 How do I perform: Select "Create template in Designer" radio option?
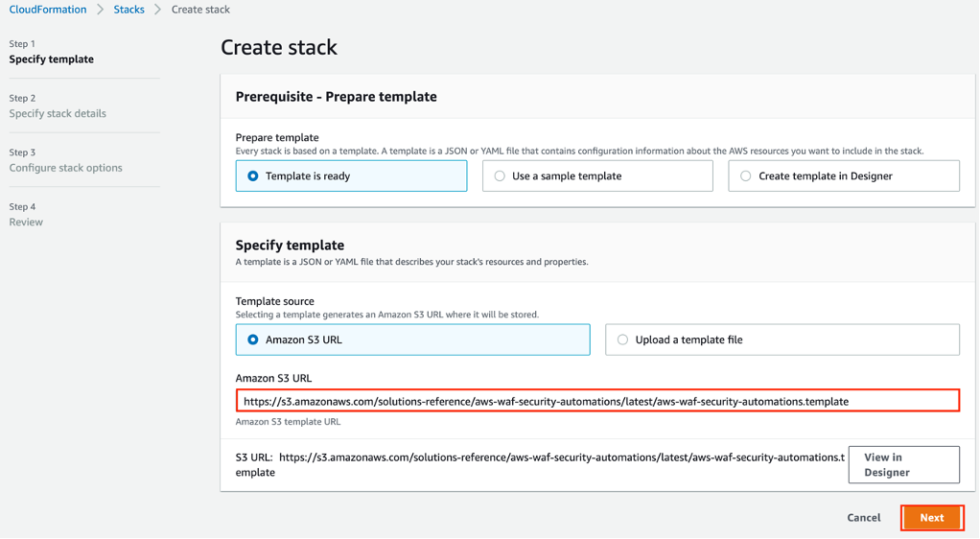746,176
